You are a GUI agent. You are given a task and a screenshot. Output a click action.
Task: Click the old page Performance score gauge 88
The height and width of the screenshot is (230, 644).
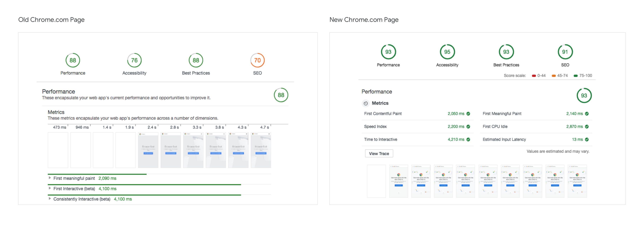pyautogui.click(x=72, y=60)
